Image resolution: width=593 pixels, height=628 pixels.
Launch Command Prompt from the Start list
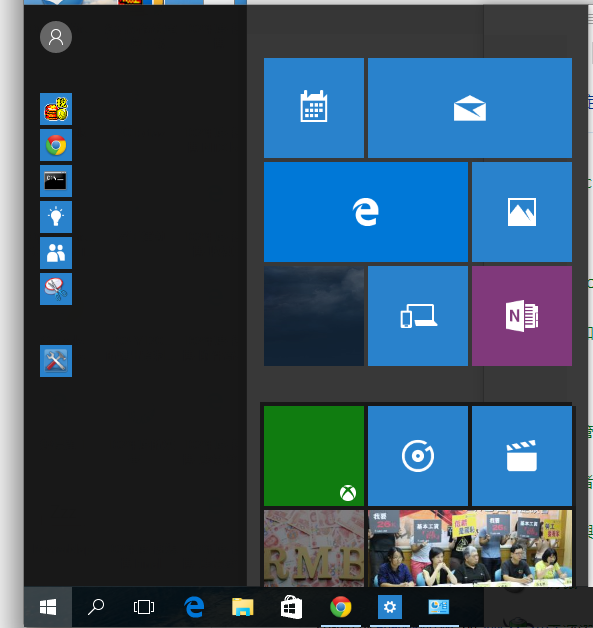56,181
